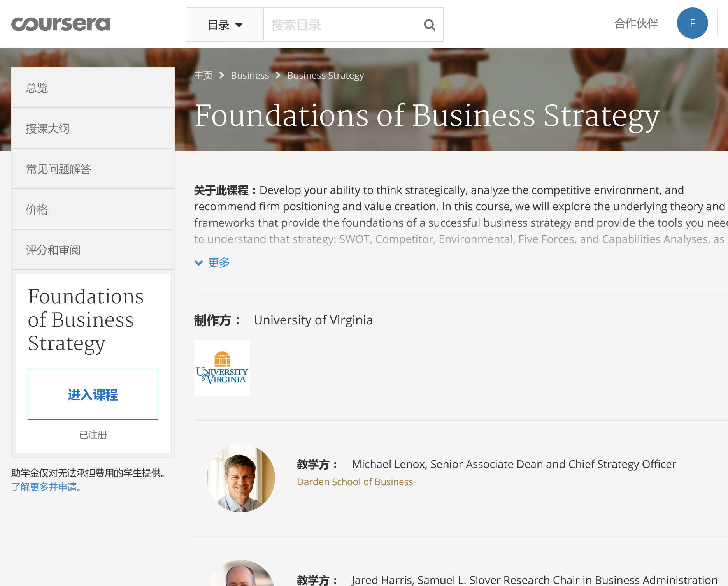Click the 进入课程 button
728x586 pixels.
coord(93,394)
